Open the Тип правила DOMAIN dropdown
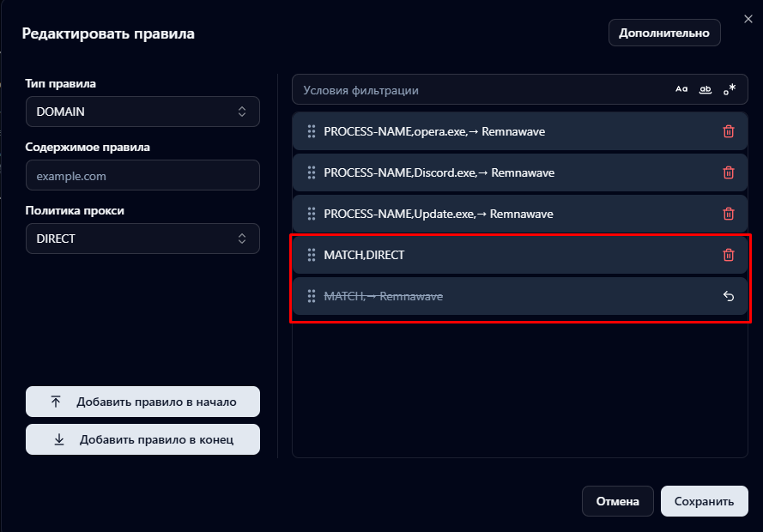This screenshot has width=763, height=532. [142, 112]
